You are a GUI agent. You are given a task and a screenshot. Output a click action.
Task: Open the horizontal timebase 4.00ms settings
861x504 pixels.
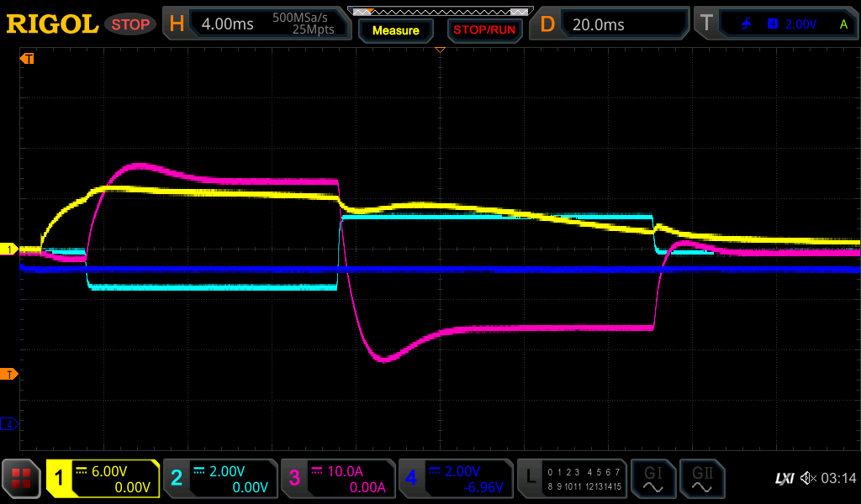[x=257, y=24]
